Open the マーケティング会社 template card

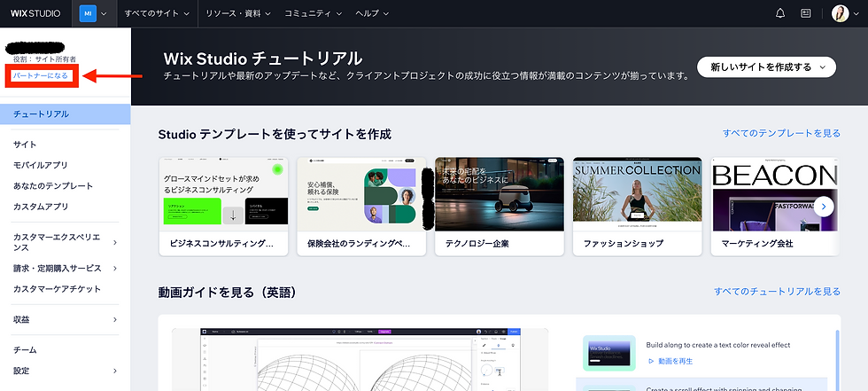point(775,207)
